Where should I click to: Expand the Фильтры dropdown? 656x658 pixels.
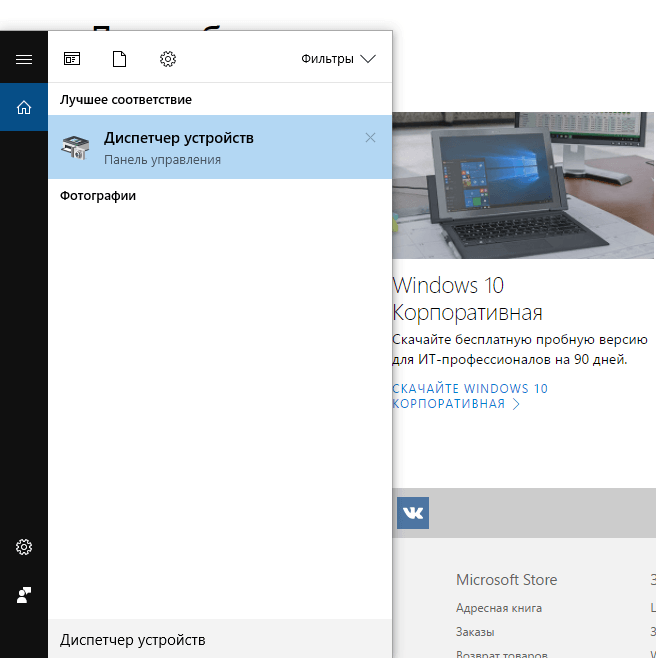click(x=338, y=59)
